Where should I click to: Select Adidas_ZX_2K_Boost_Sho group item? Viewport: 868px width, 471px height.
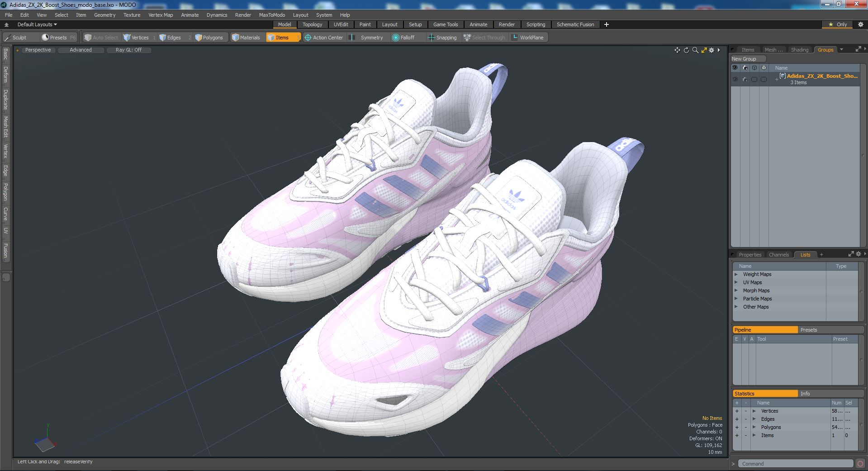(x=822, y=76)
